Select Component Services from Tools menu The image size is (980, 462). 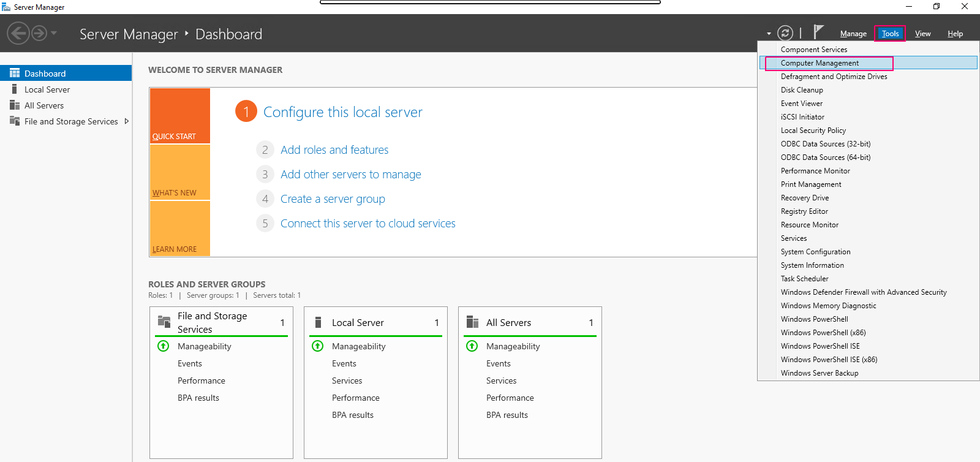tap(868, 50)
